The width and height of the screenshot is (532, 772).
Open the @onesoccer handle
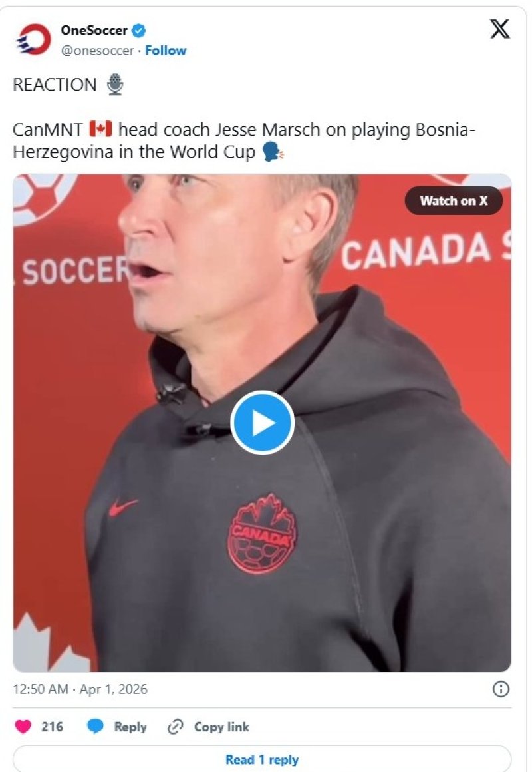(98, 51)
